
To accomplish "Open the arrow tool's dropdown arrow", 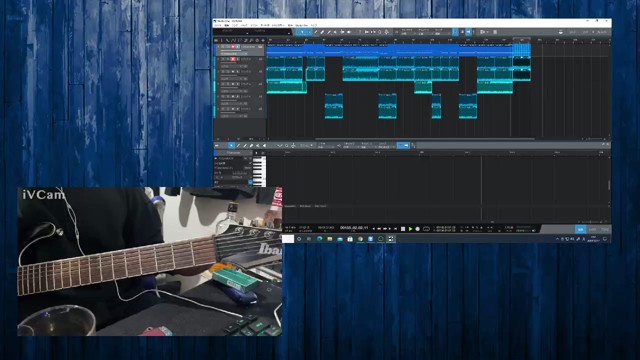I will (x=309, y=32).
